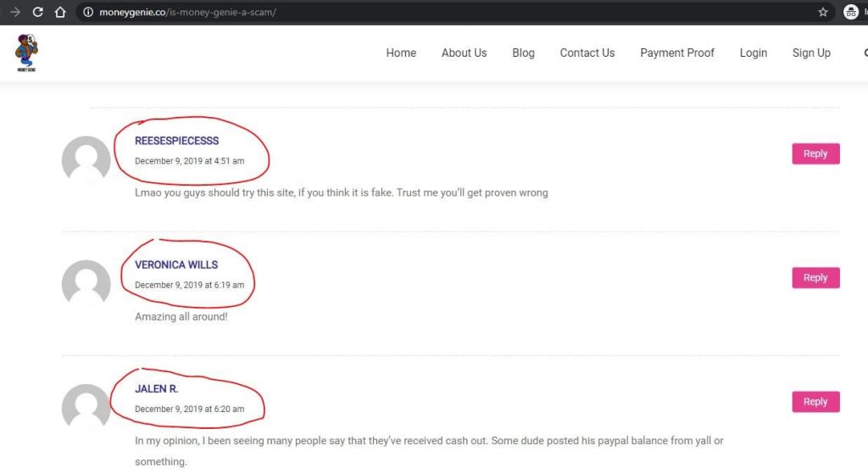Bookmark this page with the star icon
868x473 pixels.
pyautogui.click(x=823, y=12)
